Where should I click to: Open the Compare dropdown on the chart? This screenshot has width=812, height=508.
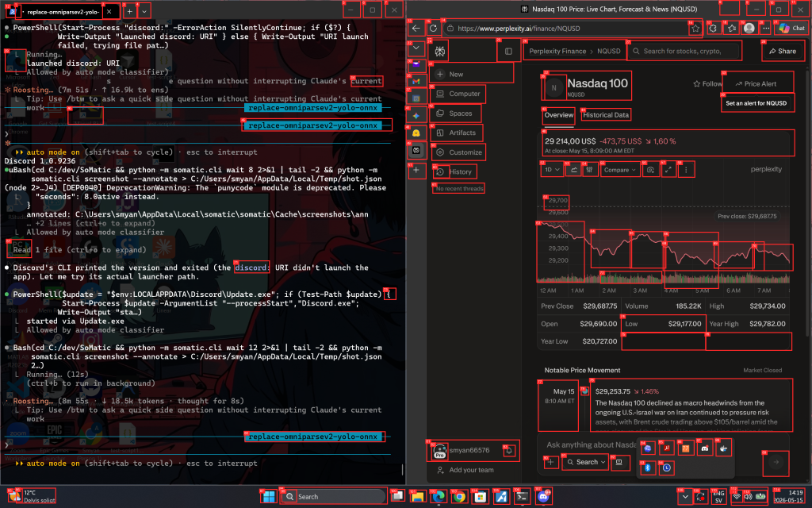(620, 170)
